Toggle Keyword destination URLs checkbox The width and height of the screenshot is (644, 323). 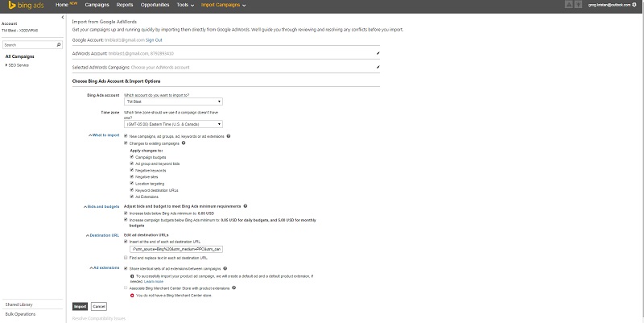pyautogui.click(x=132, y=190)
